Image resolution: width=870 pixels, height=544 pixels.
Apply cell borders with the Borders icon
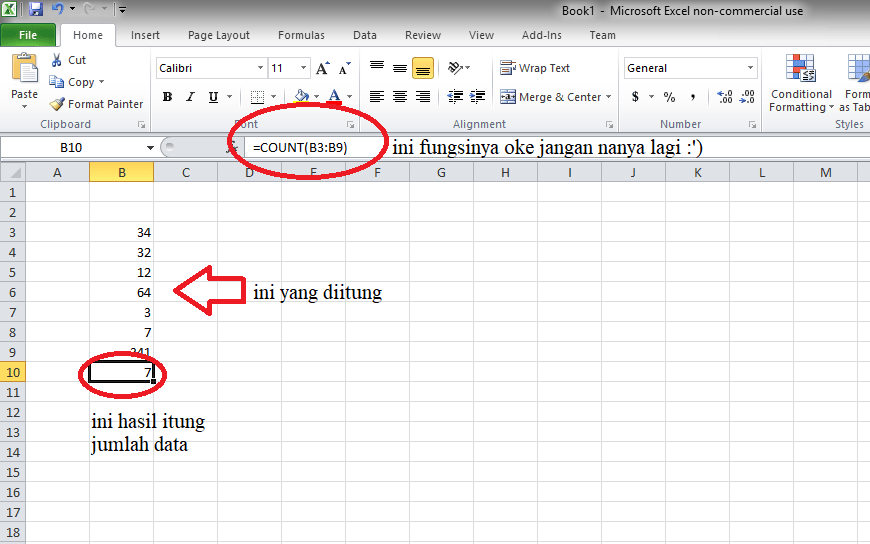point(257,97)
